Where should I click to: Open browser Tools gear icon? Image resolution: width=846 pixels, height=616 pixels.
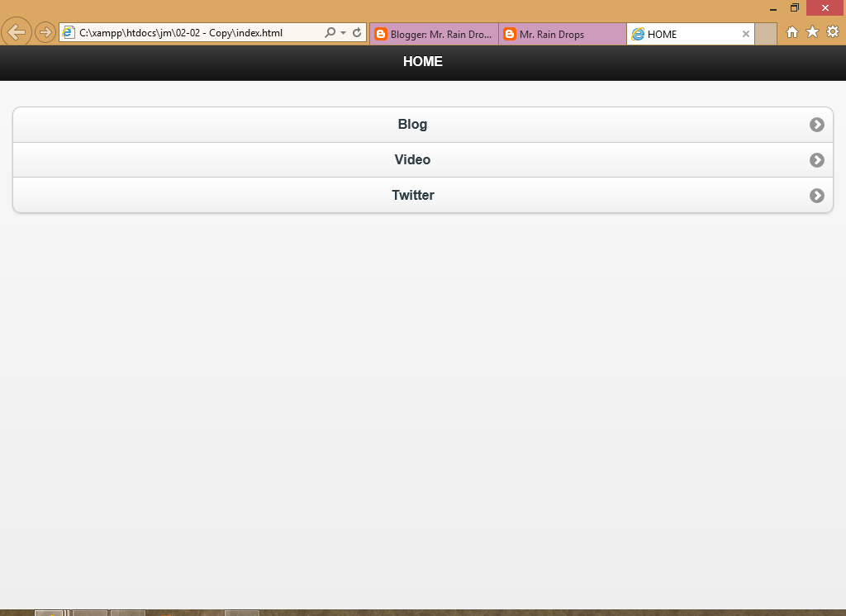tap(833, 32)
